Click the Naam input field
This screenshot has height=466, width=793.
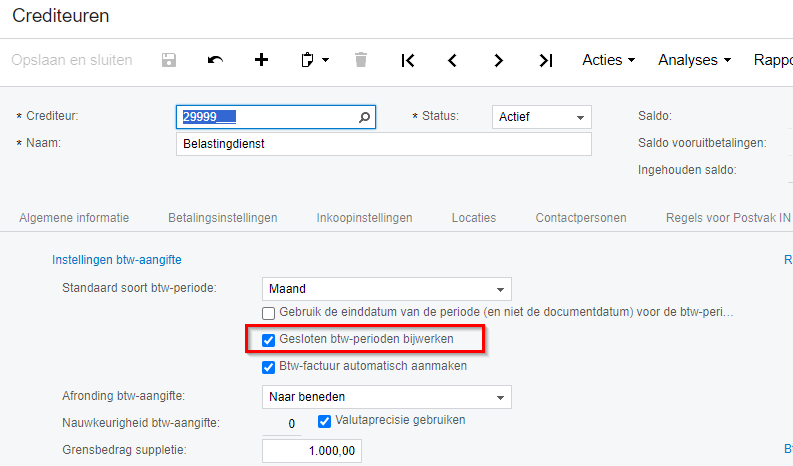click(x=383, y=144)
